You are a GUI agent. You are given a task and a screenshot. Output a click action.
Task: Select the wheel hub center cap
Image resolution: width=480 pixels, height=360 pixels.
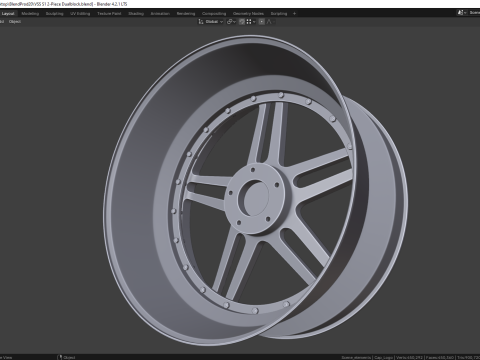coord(256,198)
